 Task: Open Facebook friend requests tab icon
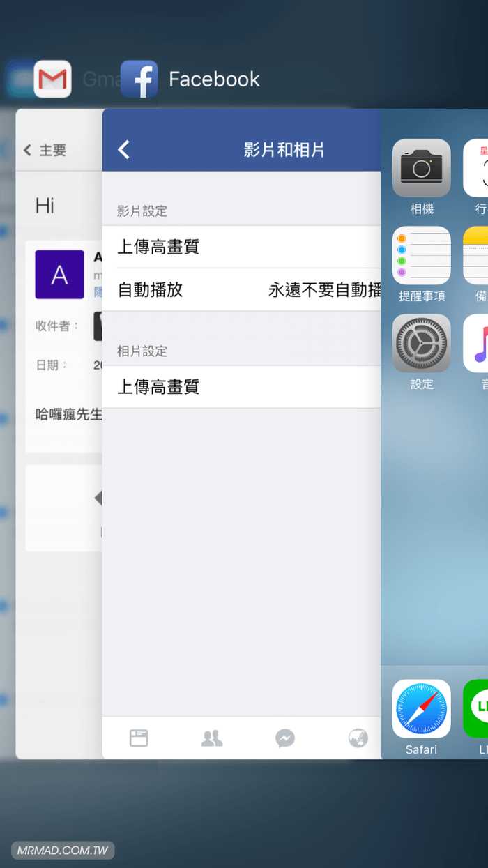click(212, 738)
